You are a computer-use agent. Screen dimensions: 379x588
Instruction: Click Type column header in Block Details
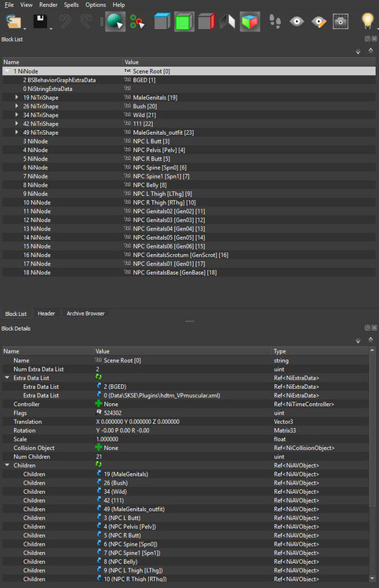point(320,351)
